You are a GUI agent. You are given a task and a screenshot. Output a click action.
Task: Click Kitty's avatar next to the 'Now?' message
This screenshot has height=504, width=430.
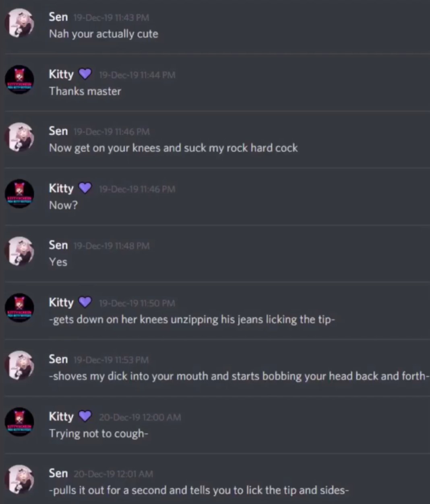19,194
